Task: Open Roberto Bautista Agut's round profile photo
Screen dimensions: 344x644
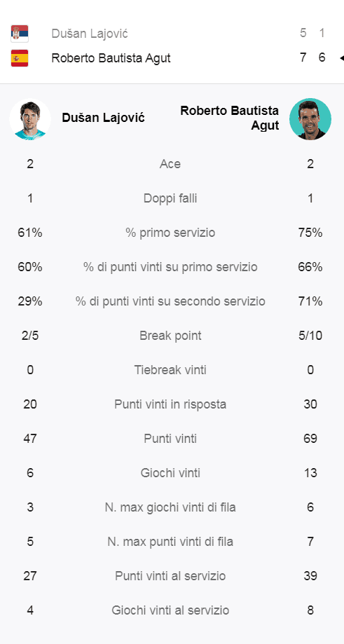Action: [x=310, y=119]
